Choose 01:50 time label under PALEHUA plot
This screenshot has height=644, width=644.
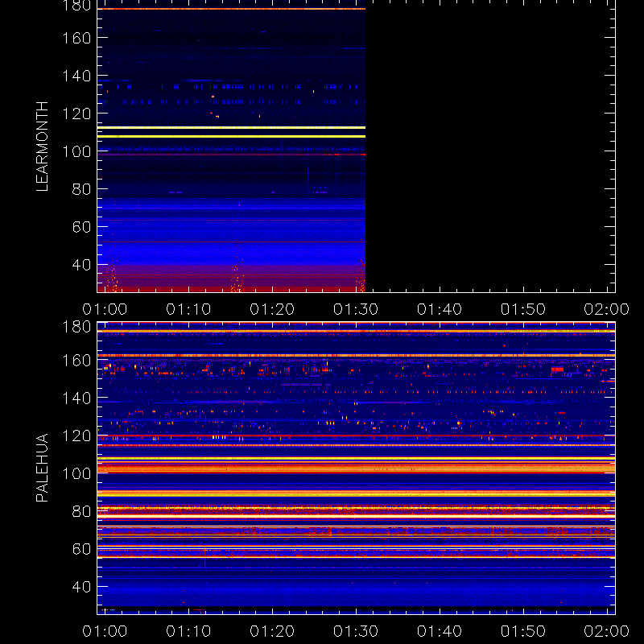click(523, 631)
